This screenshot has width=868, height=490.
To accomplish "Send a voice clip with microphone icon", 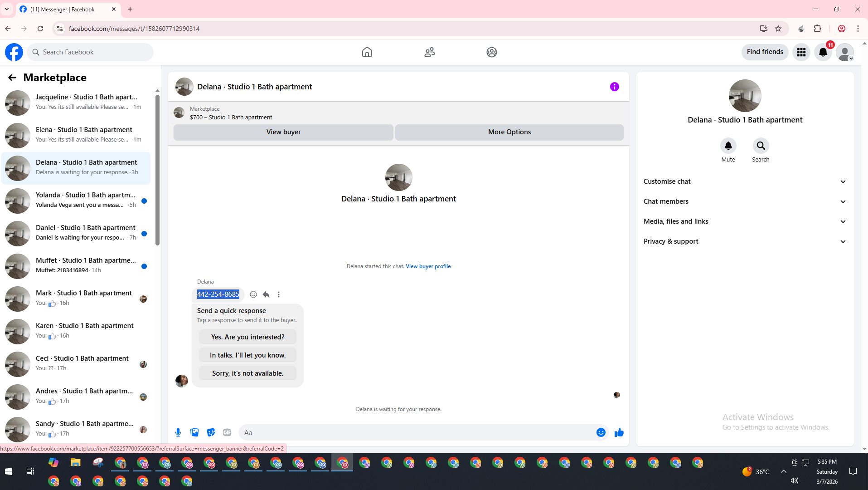I will coord(178,433).
